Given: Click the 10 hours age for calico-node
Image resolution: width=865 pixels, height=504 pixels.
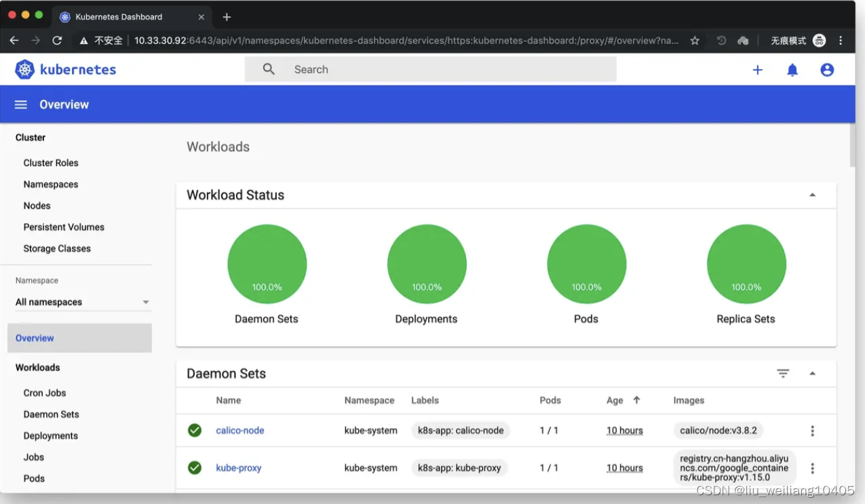Looking at the screenshot, I should click(625, 430).
